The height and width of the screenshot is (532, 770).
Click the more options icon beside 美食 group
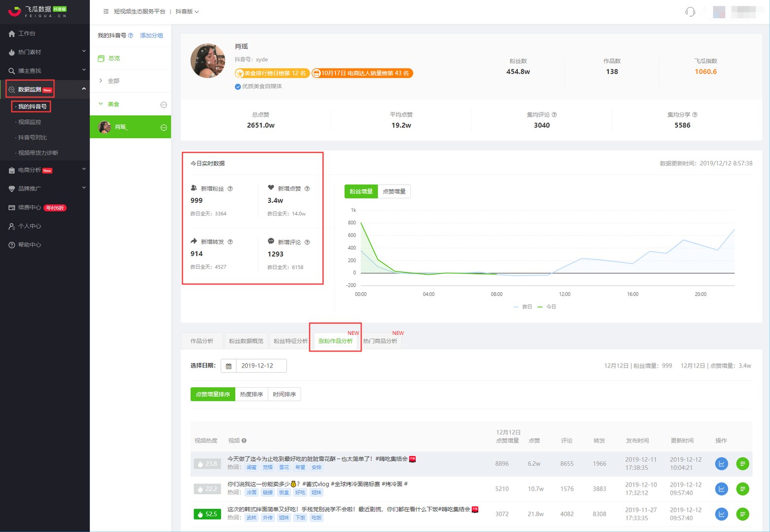[164, 104]
